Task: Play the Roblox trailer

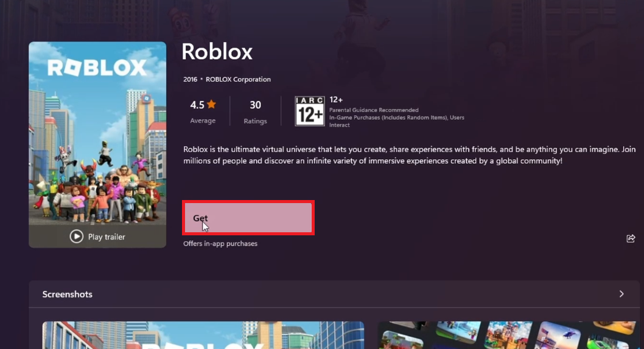Action: [x=97, y=237]
